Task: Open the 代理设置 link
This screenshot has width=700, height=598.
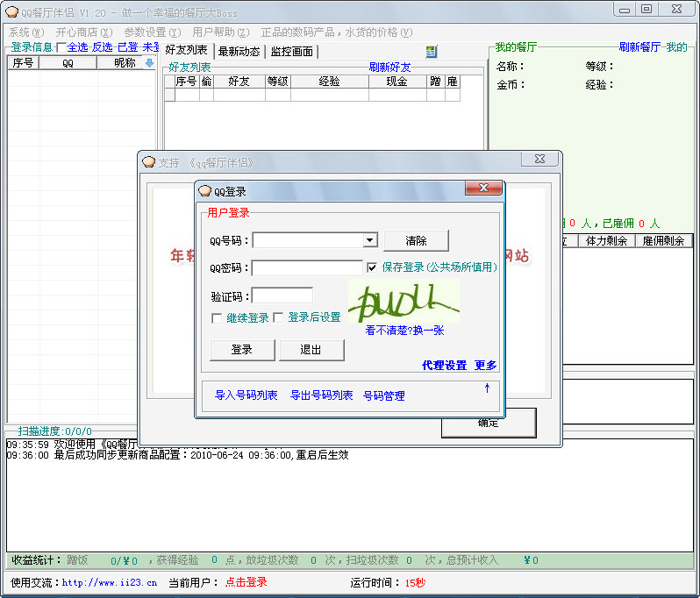Action: coord(444,366)
